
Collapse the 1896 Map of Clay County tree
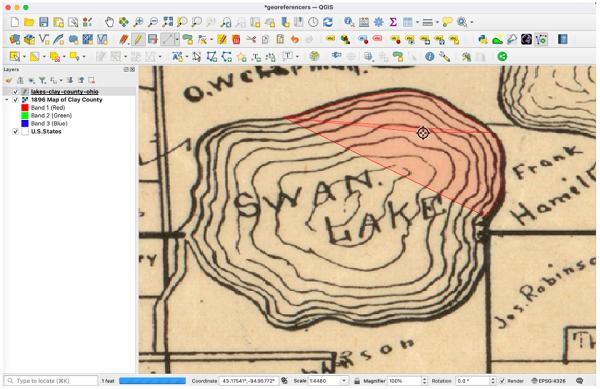7,100
